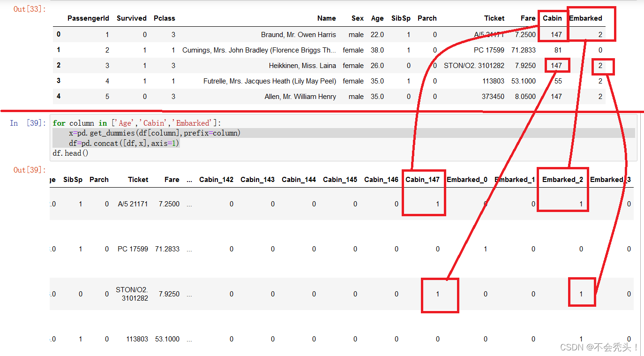Select the name 'Braund, Mr. Owen Harris'

[x=299, y=35]
